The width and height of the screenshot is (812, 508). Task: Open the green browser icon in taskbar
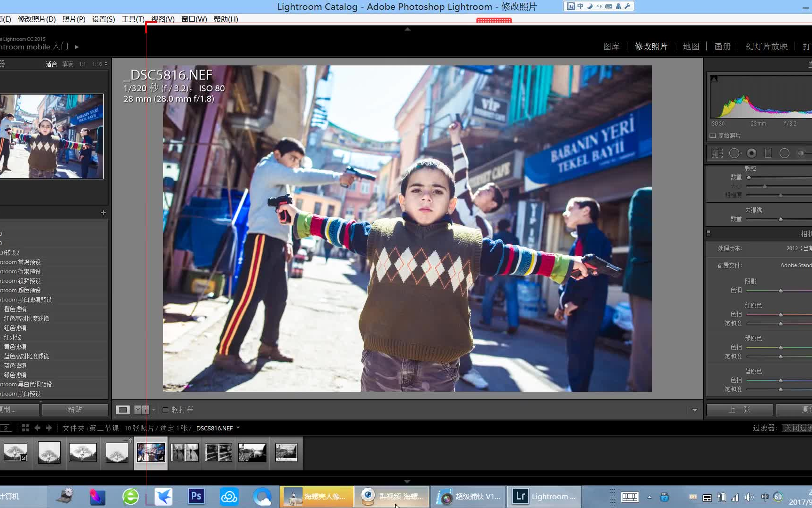[x=131, y=496]
